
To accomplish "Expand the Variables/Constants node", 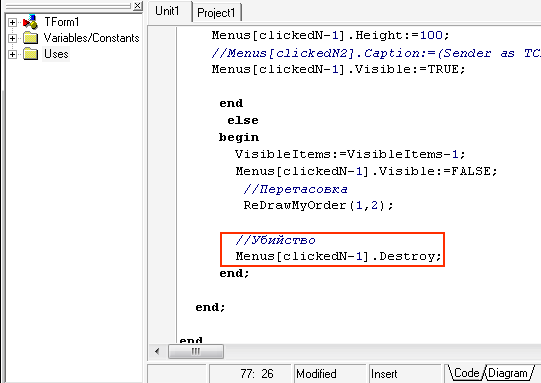I will [x=12, y=38].
